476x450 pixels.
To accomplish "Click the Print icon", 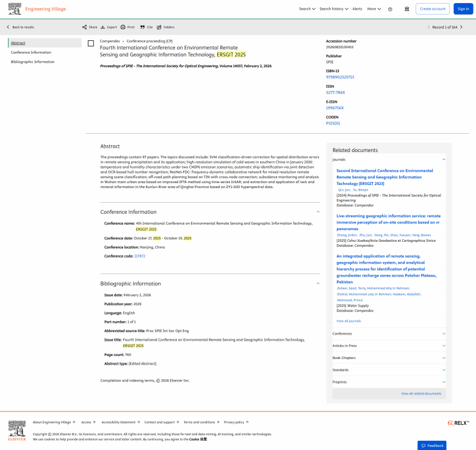I will [x=123, y=27].
